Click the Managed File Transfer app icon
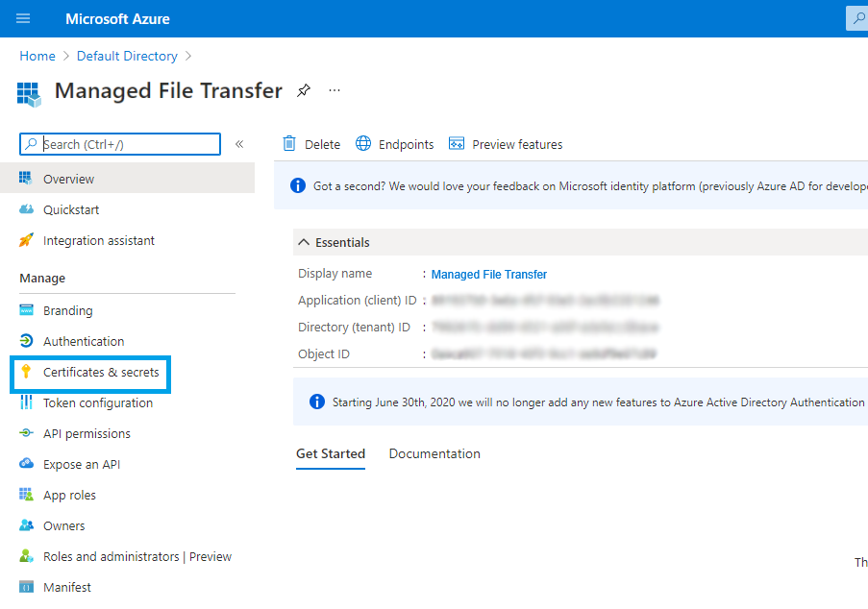Viewport: 868px width, 609px height. tap(30, 94)
